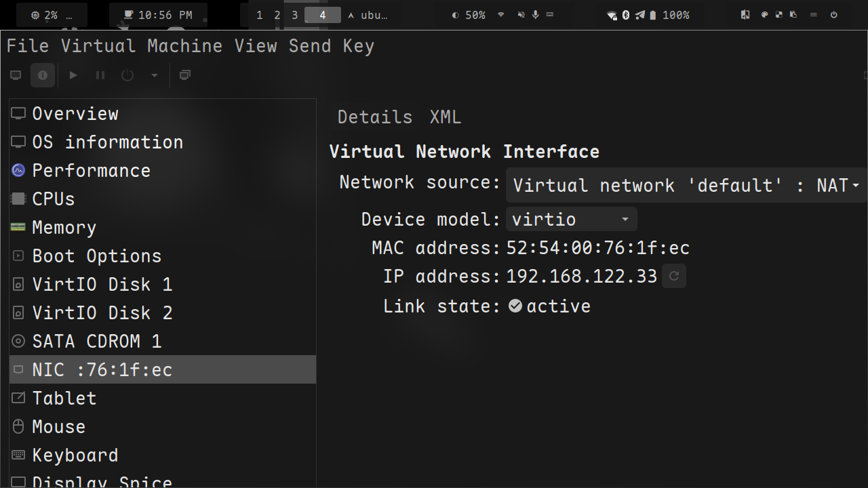The image size is (868, 488).
Task: Open the manage snapshots icon
Action: (184, 75)
